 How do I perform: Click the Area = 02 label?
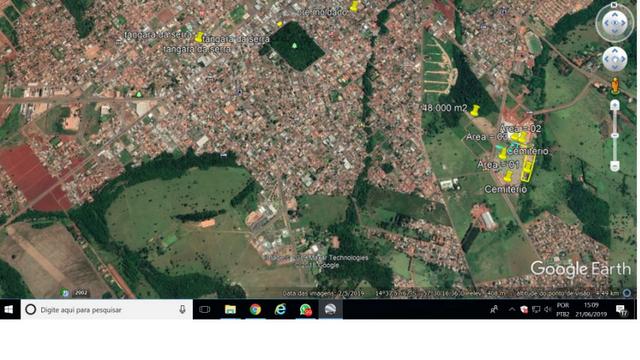pyautogui.click(x=520, y=129)
